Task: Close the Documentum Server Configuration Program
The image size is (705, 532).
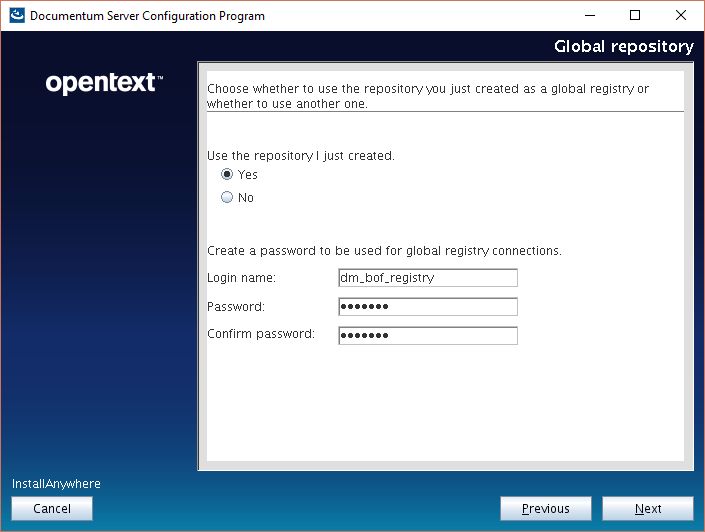Action: pyautogui.click(x=680, y=16)
